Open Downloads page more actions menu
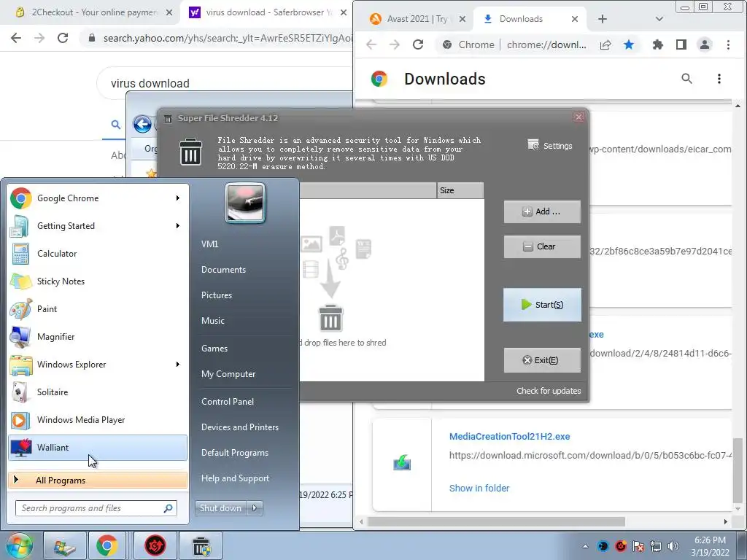The image size is (747, 560). click(x=719, y=79)
